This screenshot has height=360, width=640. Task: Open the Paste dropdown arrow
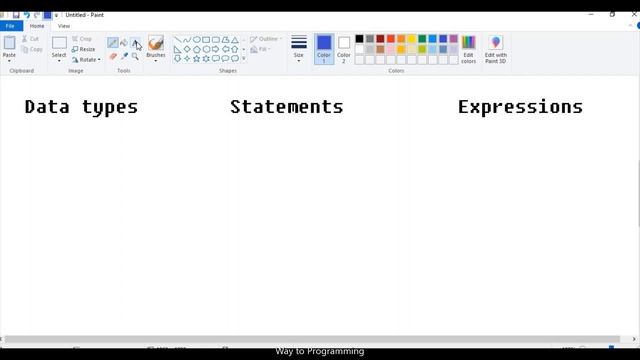coord(9,61)
